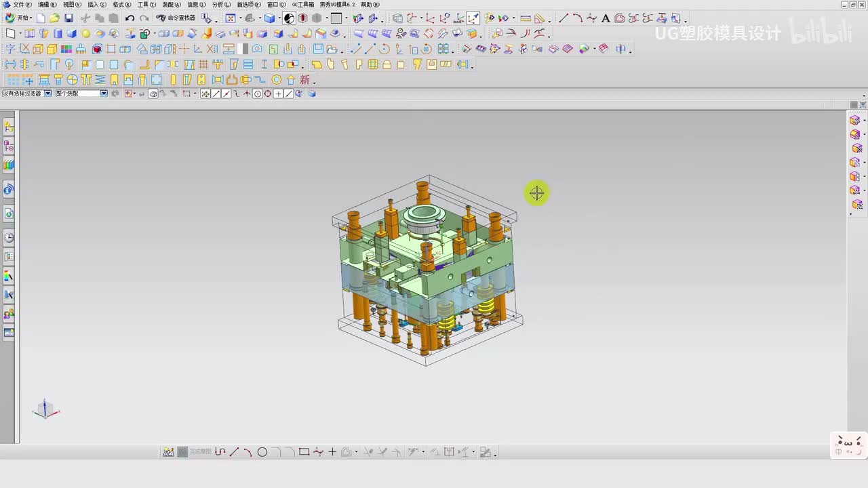Create a new file via toolbar icon
Viewport: 868px width, 488px height.
(x=41, y=18)
